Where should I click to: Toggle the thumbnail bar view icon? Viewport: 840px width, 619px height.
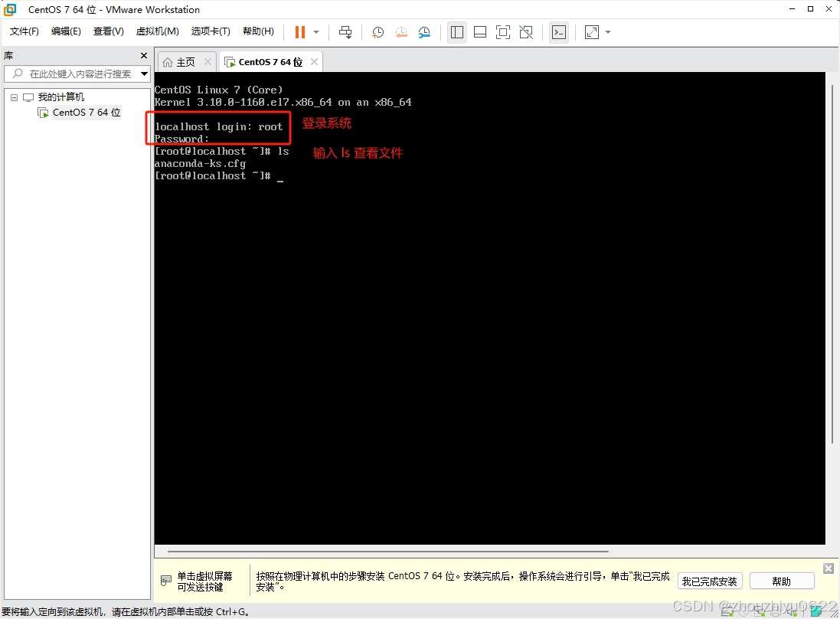pos(480,32)
